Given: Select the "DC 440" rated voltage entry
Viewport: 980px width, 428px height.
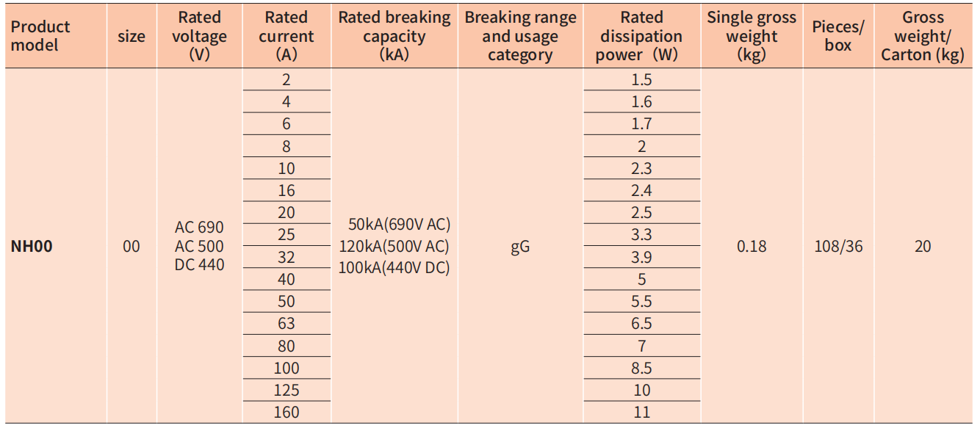Looking at the screenshot, I should click(199, 265).
